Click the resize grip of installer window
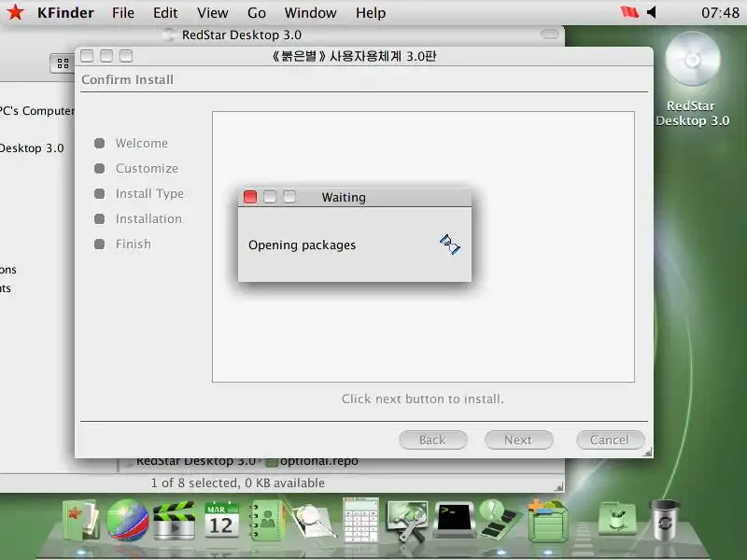Viewport: 747px width, 560px height. click(x=647, y=452)
